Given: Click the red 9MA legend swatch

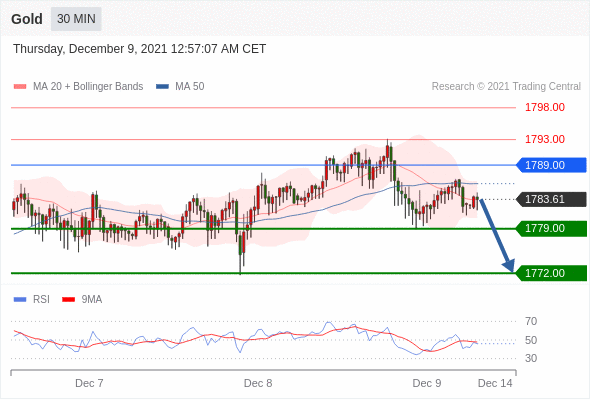Looking at the screenshot, I should pyautogui.click(x=68, y=300).
